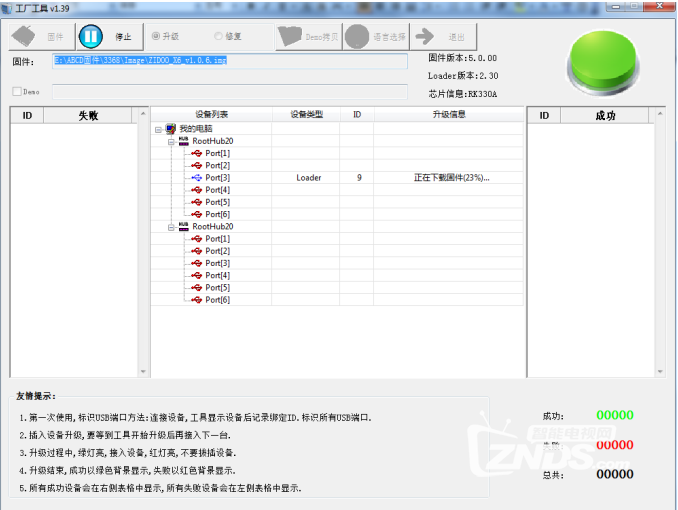This screenshot has height=510, width=678.
Task: Click USB icon of Port[6] in second hub
Action: 197,300
